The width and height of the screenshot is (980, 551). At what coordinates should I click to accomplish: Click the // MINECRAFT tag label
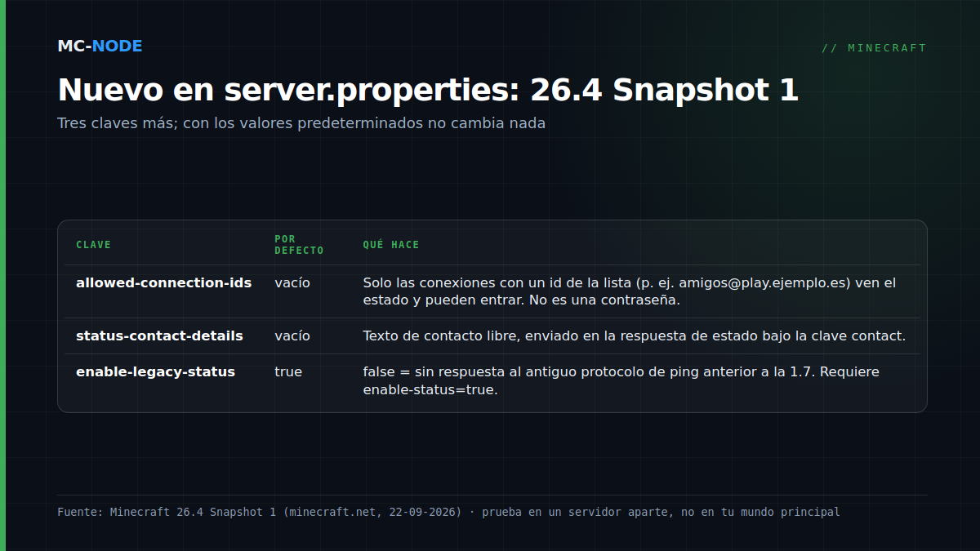tap(874, 48)
